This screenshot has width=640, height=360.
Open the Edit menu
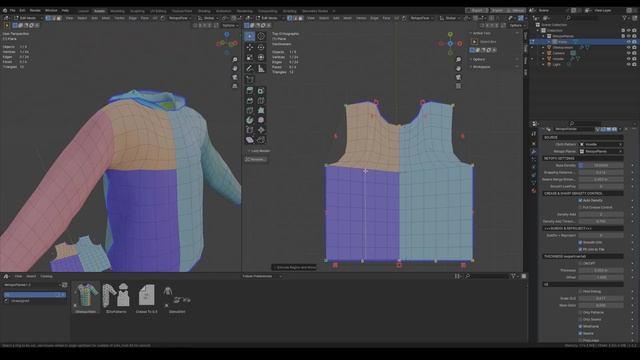(22, 10)
